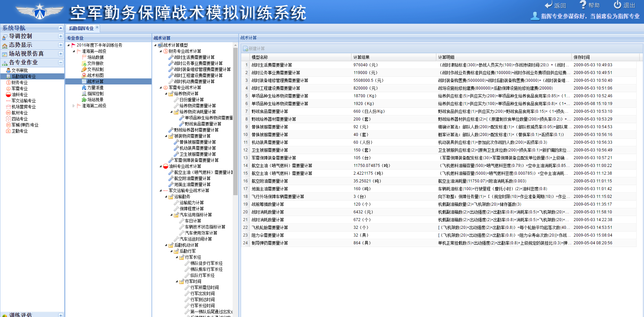Image resolution: width=644 pixels, height=317 pixels.
Task: Open the 态势显示 menu header
Action: coord(32,45)
